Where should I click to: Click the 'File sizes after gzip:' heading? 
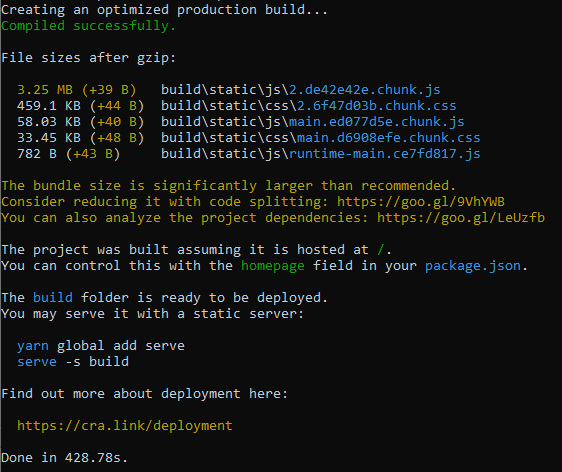point(89,58)
